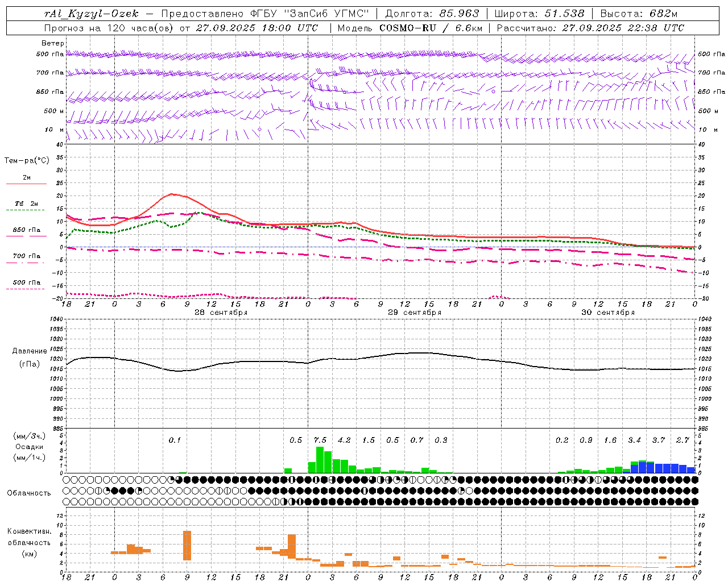Click the red line sample above the "2м" legend label

(x=26, y=184)
